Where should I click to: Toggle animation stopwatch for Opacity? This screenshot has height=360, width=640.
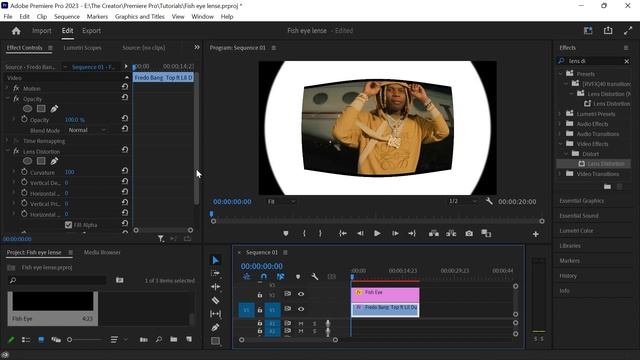[24, 119]
